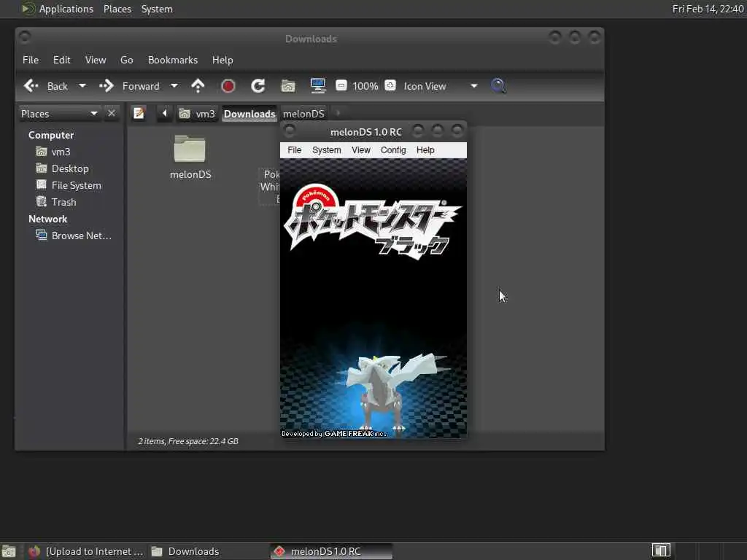Click the show desktop icon in bottom panel
Image resolution: width=747 pixels, height=560 pixels.
pos(9,551)
